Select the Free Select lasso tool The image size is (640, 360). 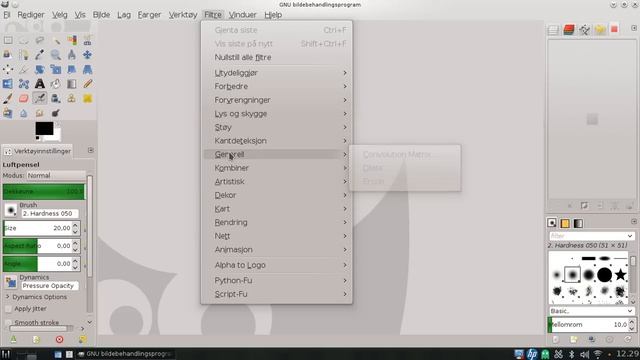click(40, 40)
